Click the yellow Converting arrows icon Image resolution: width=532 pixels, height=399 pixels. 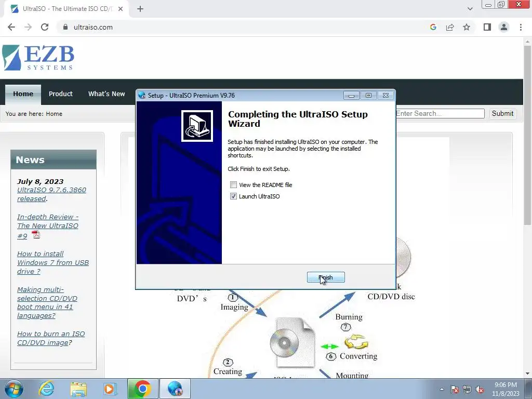pyautogui.click(x=356, y=342)
